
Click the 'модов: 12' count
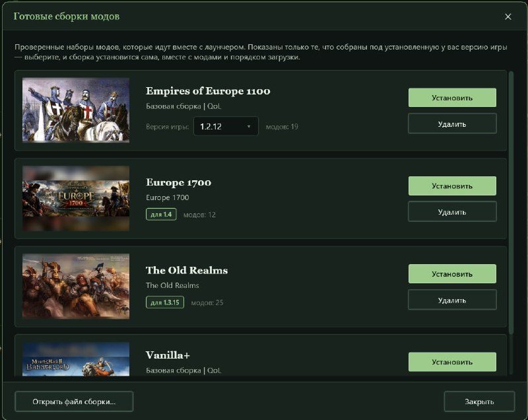[200, 215]
